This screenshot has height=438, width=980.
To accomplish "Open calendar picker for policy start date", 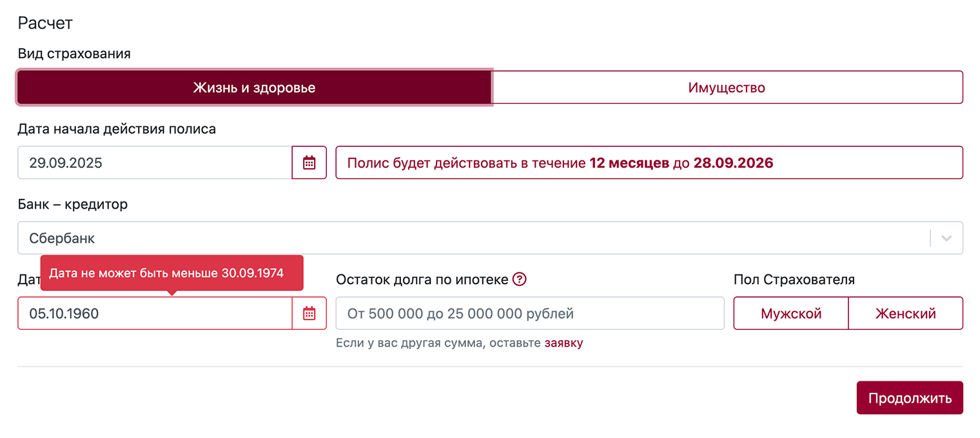I will [x=309, y=162].
